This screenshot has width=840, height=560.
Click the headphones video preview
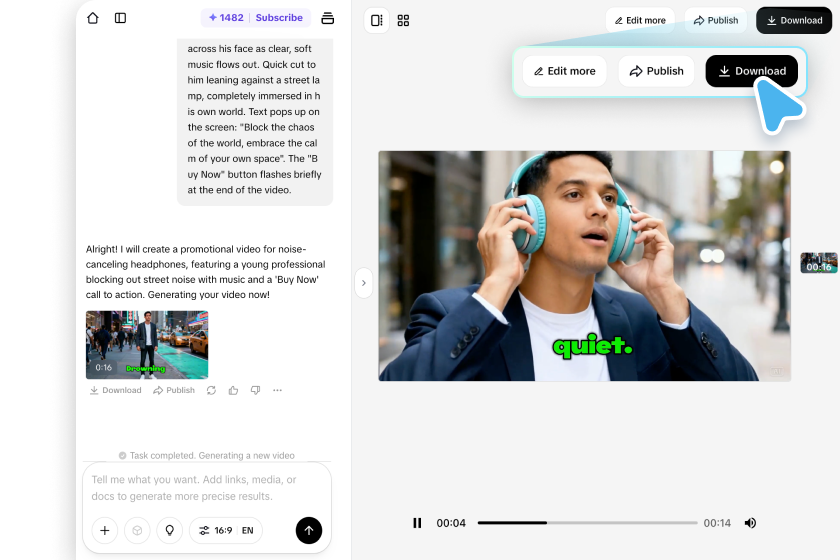click(584, 266)
